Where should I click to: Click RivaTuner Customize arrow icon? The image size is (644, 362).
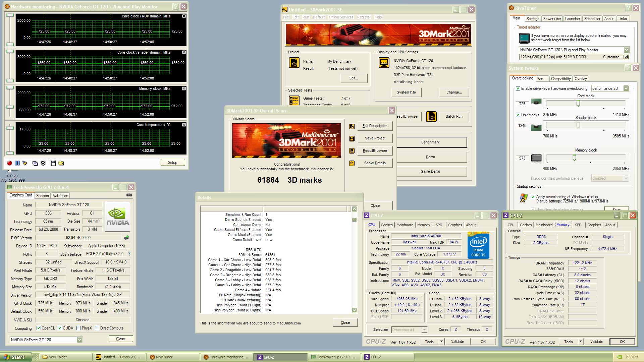click(x=626, y=57)
